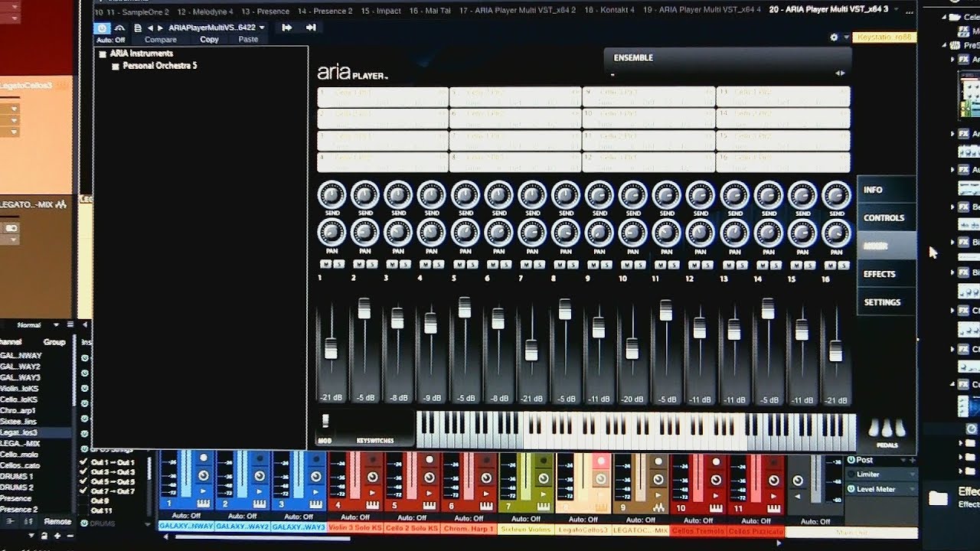Switch to tab 18 - Kontakt 4
The image size is (980, 551).
tap(608, 11)
